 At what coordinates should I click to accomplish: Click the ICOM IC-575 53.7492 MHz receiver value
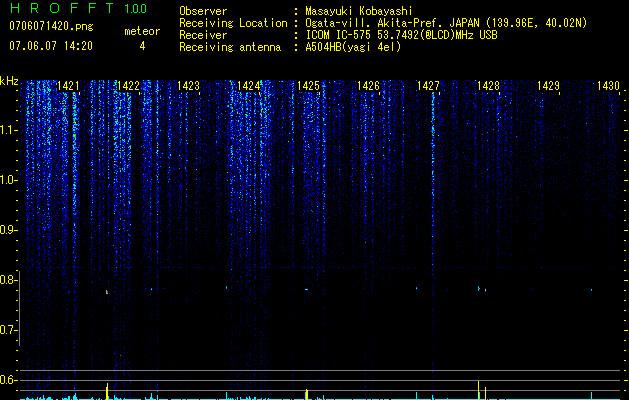[x=401, y=35]
